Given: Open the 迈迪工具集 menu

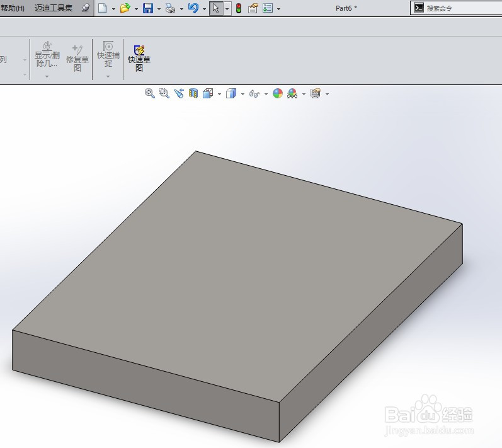Looking at the screenshot, I should pyautogui.click(x=54, y=8).
